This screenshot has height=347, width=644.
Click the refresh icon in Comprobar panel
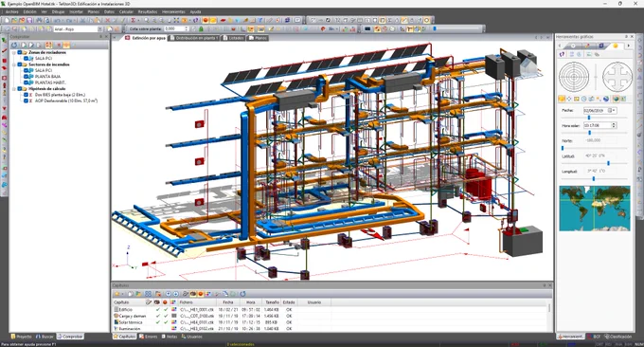click(x=14, y=45)
